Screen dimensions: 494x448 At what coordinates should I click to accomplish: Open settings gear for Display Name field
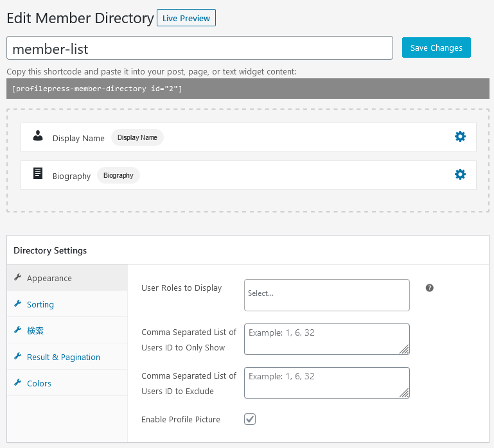(460, 137)
